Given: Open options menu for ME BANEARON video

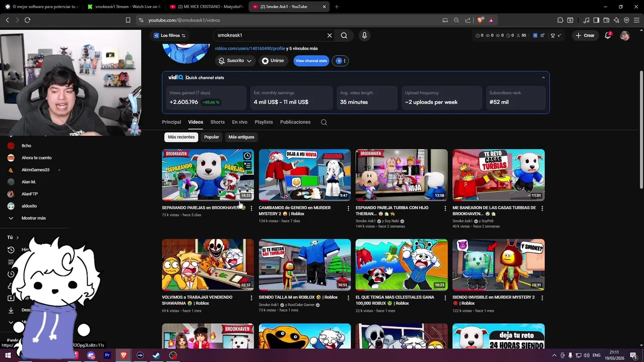Looking at the screenshot, I should (x=542, y=208).
